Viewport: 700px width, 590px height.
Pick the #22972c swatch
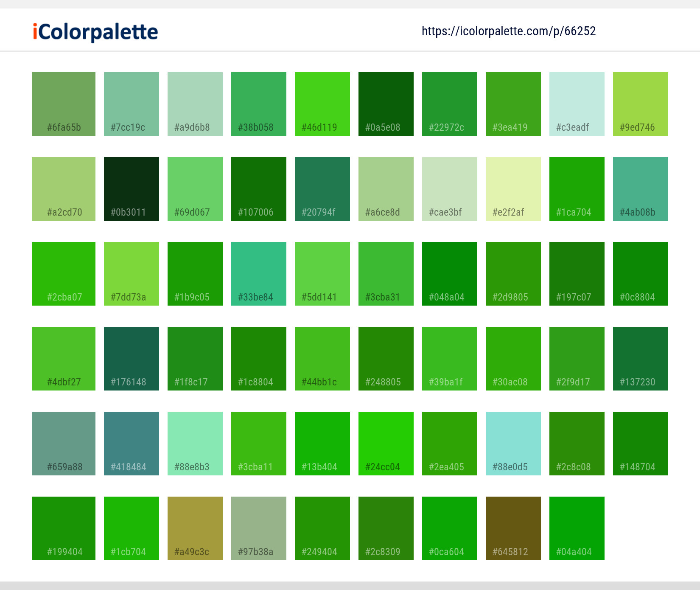pos(450,104)
